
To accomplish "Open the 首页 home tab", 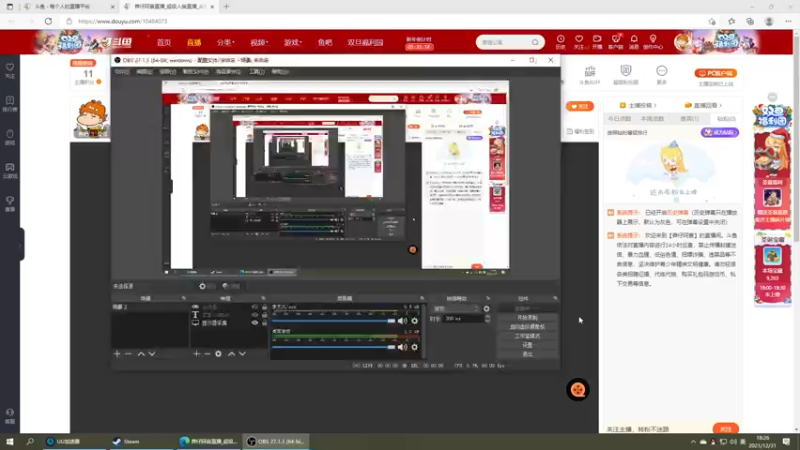I will (164, 42).
